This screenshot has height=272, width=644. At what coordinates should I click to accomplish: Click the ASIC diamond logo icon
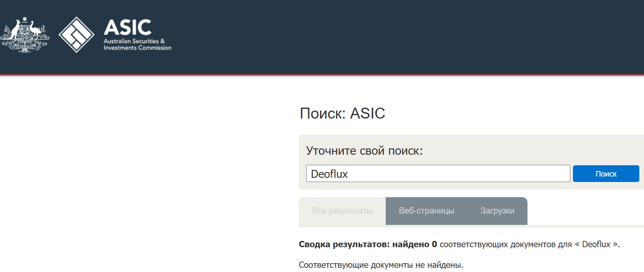click(76, 34)
